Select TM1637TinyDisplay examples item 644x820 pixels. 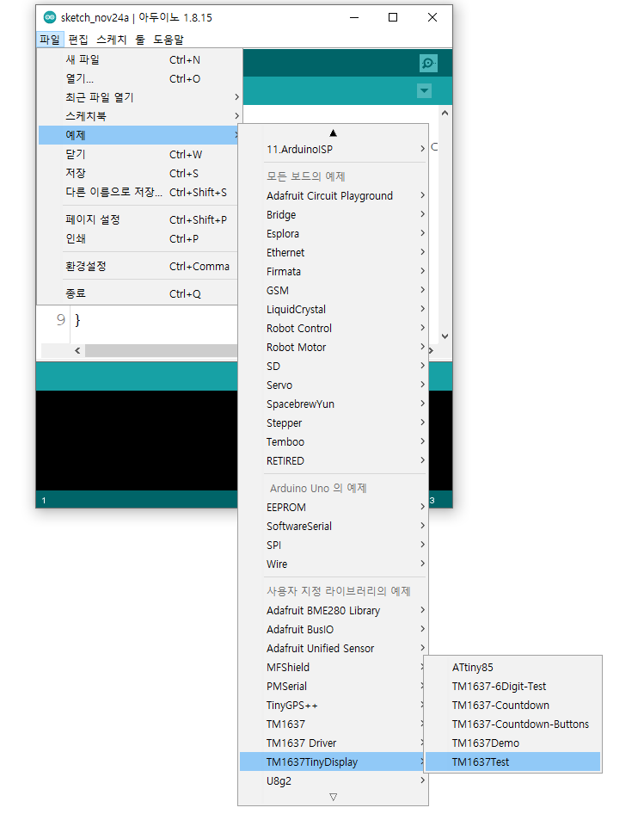click(331, 762)
